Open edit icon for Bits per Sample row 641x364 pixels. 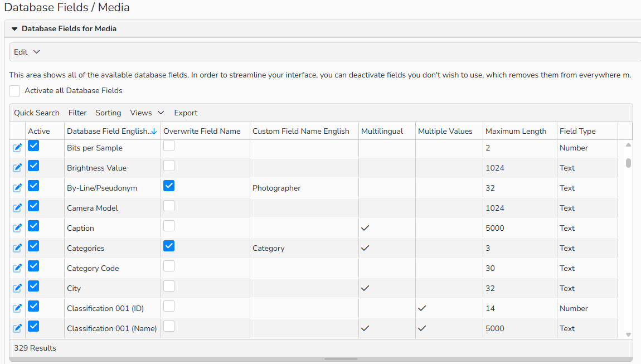tap(17, 148)
